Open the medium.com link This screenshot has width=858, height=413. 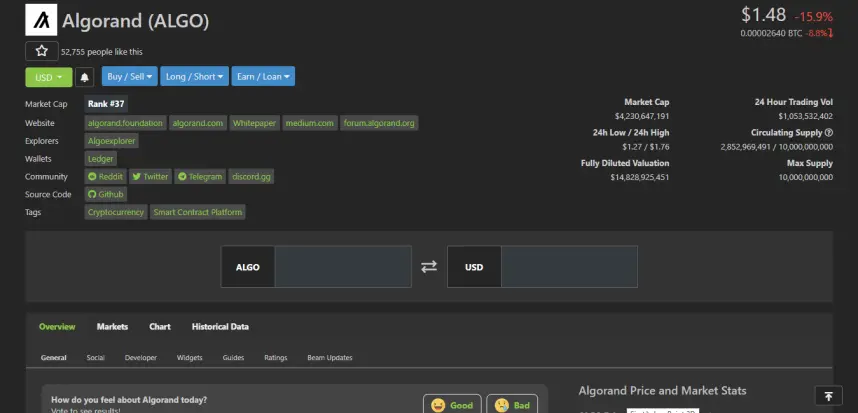(310, 123)
